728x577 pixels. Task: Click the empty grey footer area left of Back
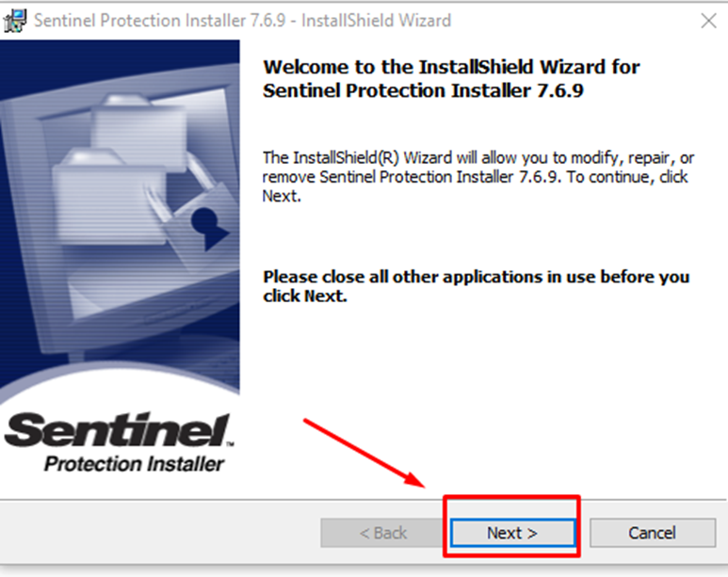pos(158,533)
